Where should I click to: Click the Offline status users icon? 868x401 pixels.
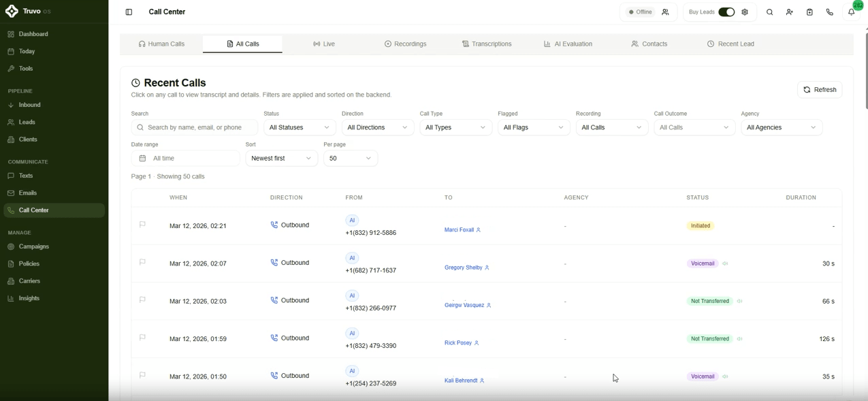[x=665, y=12]
